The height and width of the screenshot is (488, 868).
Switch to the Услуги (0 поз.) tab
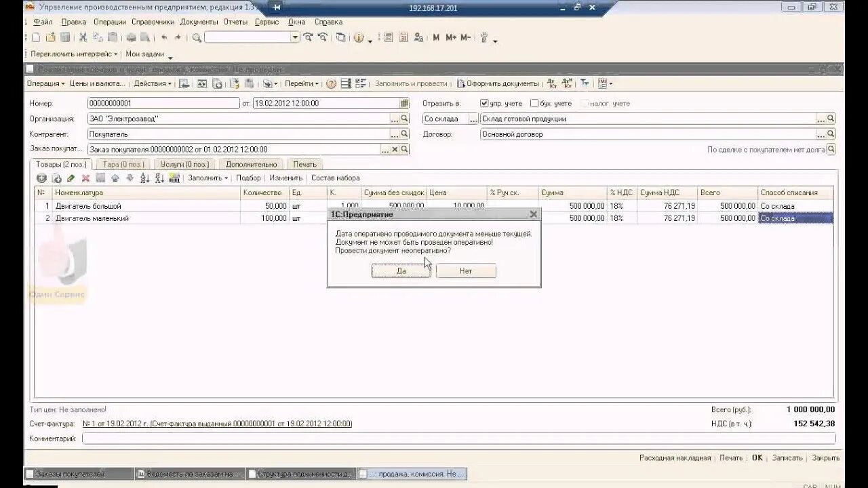pos(184,164)
